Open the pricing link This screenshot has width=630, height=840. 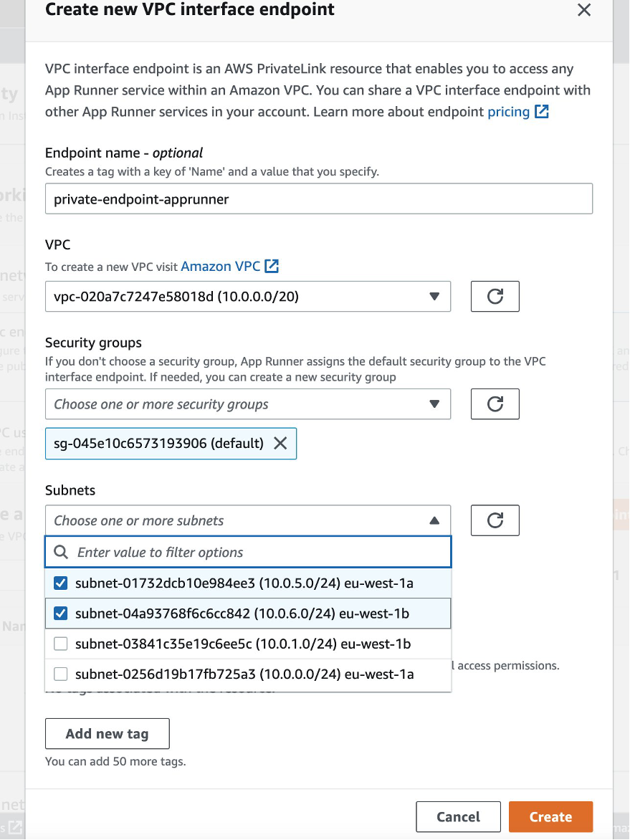pyautogui.click(x=509, y=112)
